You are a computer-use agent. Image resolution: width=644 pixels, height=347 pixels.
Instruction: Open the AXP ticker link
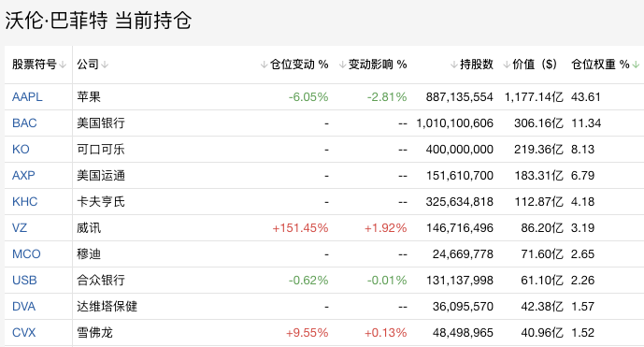[x=23, y=176]
